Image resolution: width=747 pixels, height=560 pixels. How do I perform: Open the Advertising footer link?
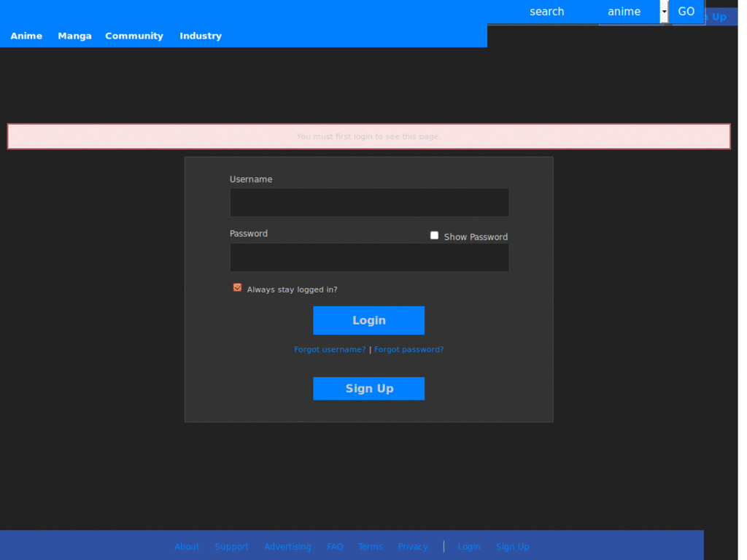tap(287, 546)
